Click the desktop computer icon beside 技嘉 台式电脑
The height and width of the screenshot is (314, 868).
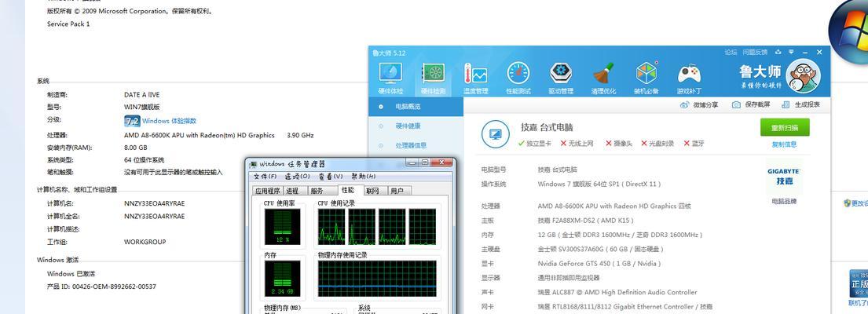pyautogui.click(x=495, y=134)
